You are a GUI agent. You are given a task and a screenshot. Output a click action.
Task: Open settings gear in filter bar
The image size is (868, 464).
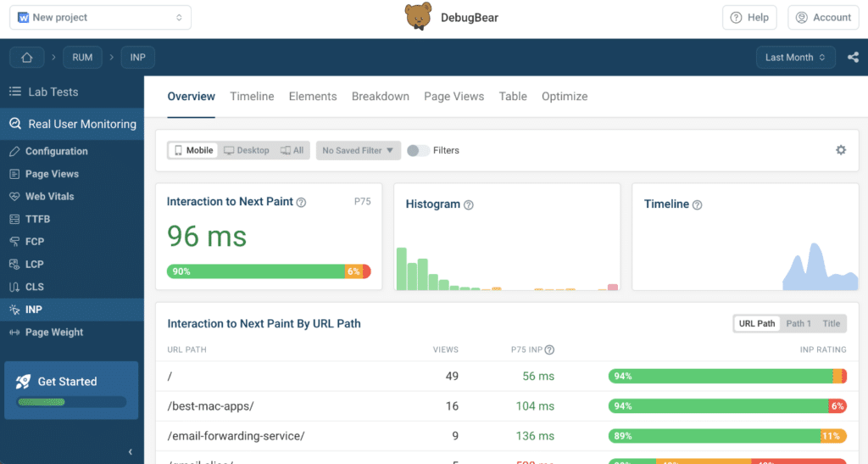[x=841, y=150]
